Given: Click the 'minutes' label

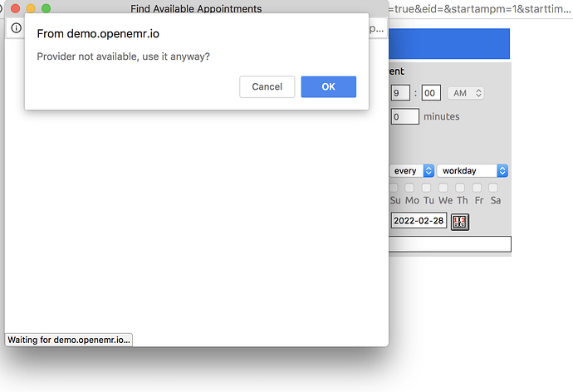Looking at the screenshot, I should (442, 116).
